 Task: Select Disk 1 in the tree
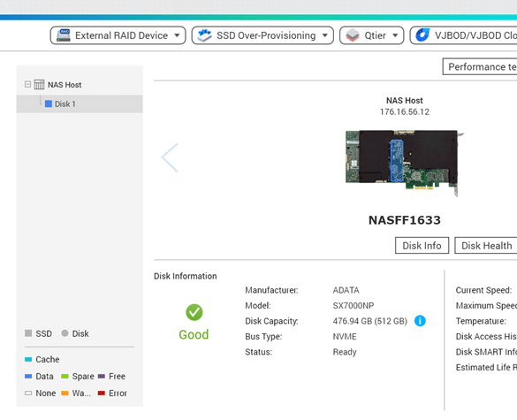point(80,104)
